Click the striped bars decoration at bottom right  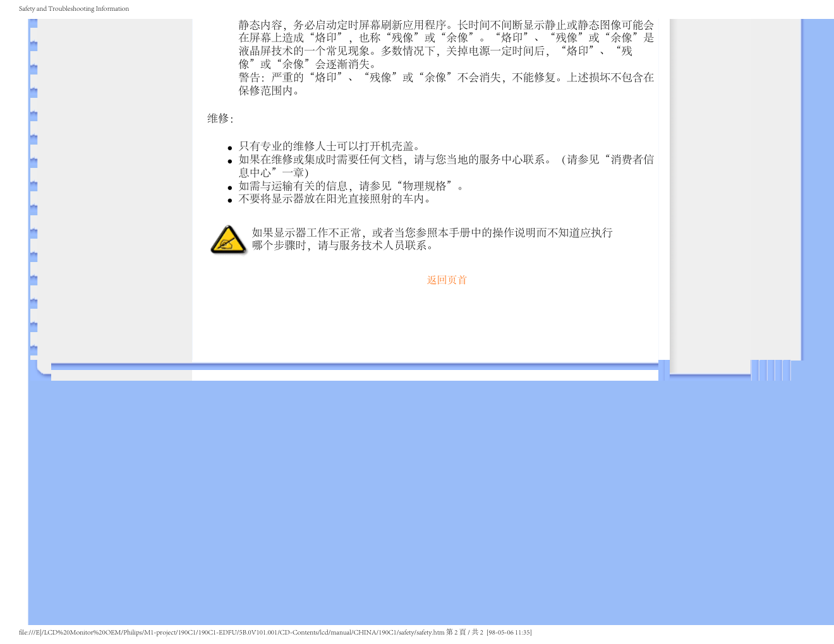tap(770, 370)
